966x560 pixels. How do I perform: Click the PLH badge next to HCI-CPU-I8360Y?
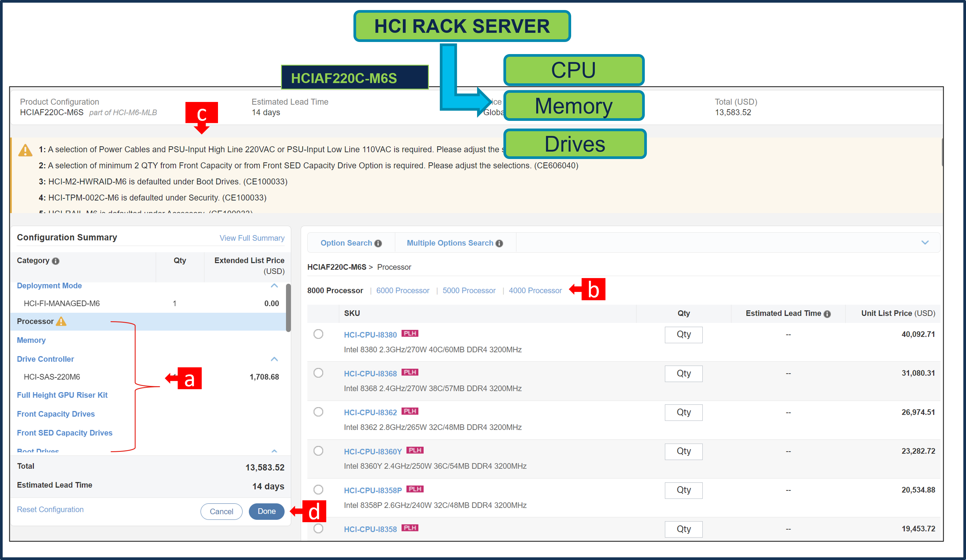pyautogui.click(x=415, y=450)
